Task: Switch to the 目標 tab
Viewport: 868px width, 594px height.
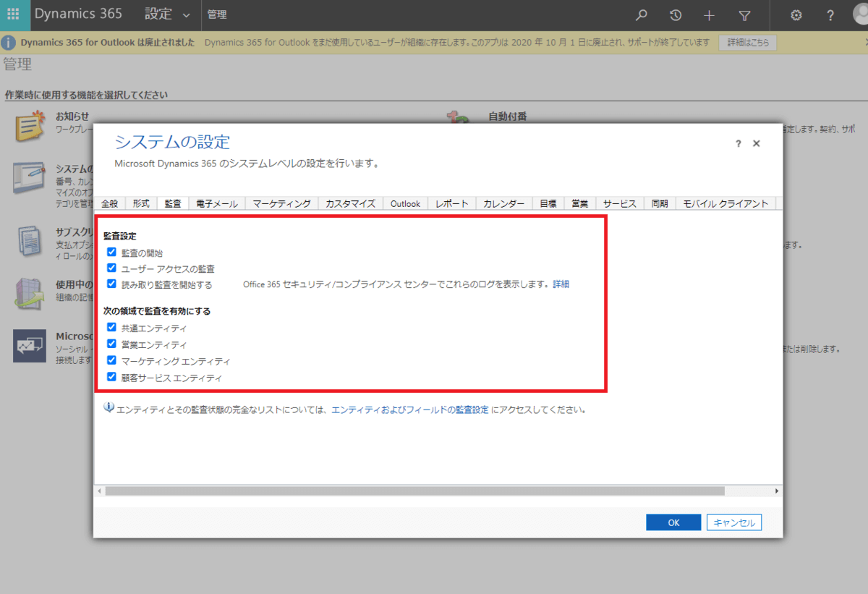Action: (548, 203)
